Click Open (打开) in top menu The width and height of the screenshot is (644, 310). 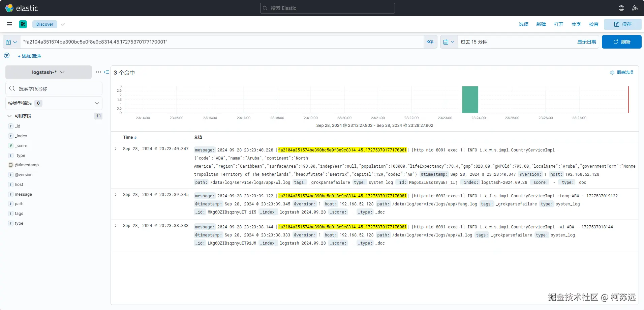click(x=559, y=24)
